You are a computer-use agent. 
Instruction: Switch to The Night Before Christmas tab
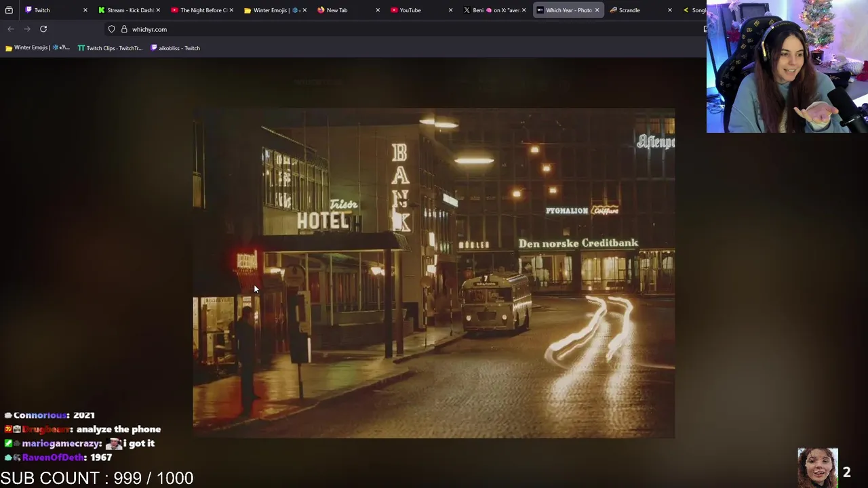tap(202, 10)
